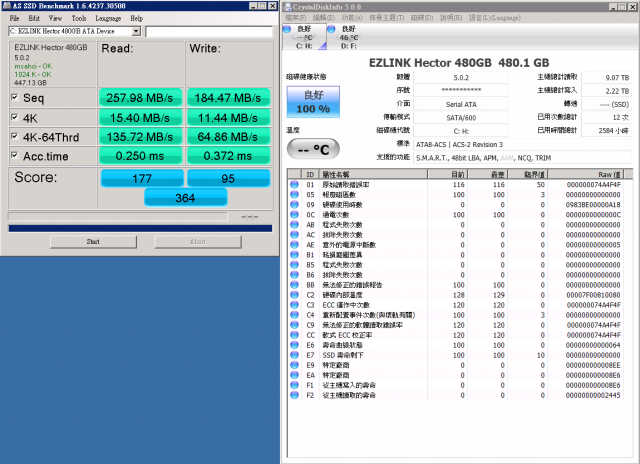This screenshot has width=640, height=464.
Task: Click the host writes value 2.22 TB
Action: tap(606, 91)
